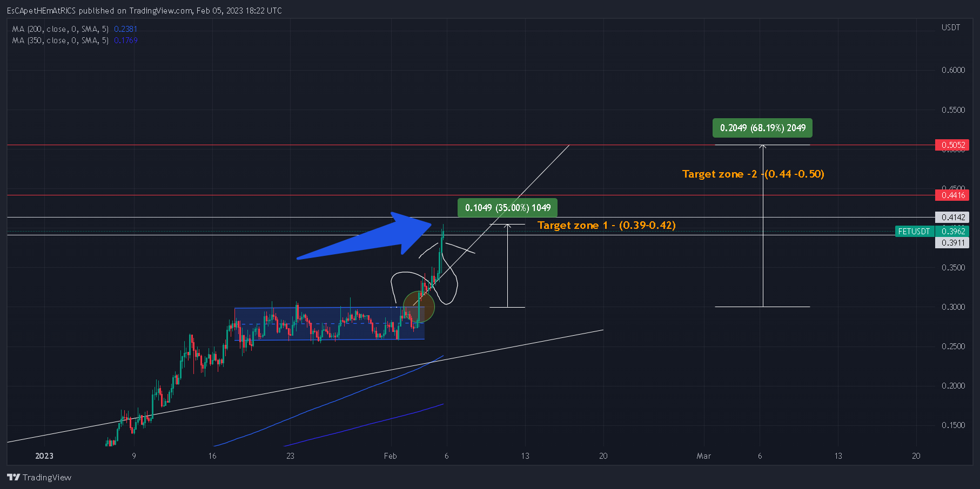The image size is (980, 489).
Task: Click the red 0.4416 price label
Action: 952,195
